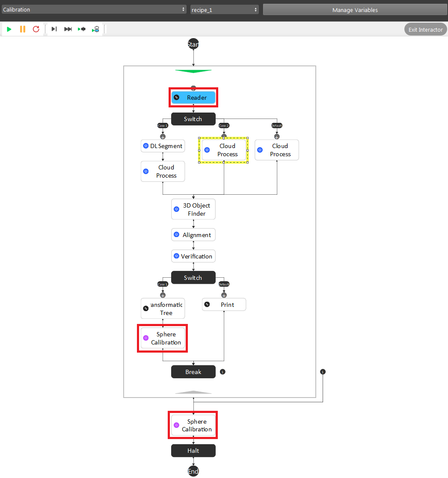Viewport: 448px width, 478px height.
Task: Click the plus icon under upper Default label
Action: pos(277,137)
